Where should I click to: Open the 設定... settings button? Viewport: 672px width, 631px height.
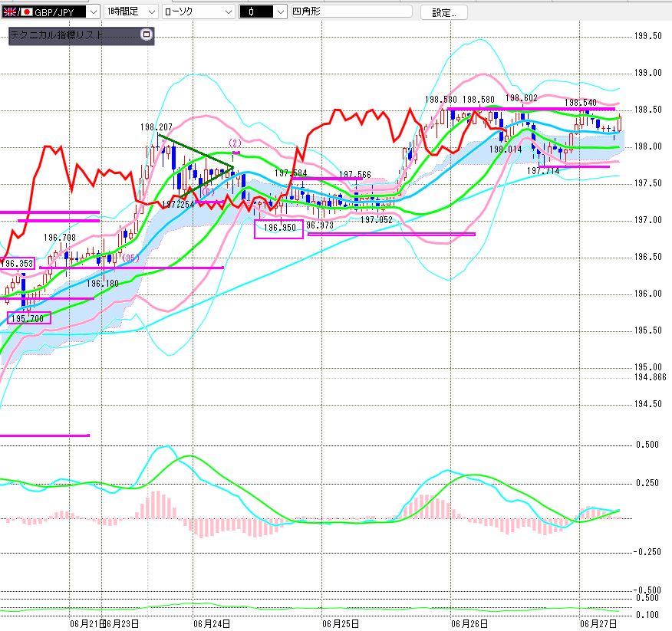(x=443, y=12)
